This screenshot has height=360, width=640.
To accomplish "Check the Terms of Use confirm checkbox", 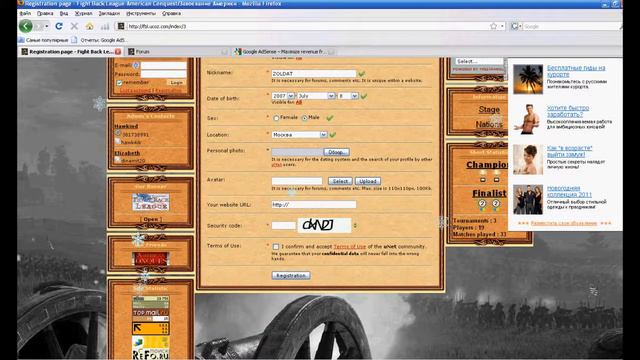I will click(x=276, y=247).
